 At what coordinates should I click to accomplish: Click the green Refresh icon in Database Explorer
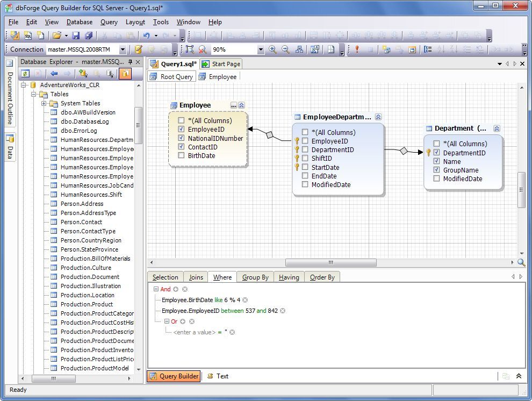[x=25, y=74]
